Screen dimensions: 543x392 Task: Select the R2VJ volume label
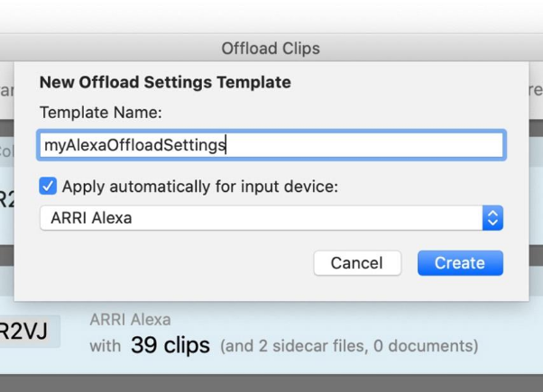pos(23,331)
